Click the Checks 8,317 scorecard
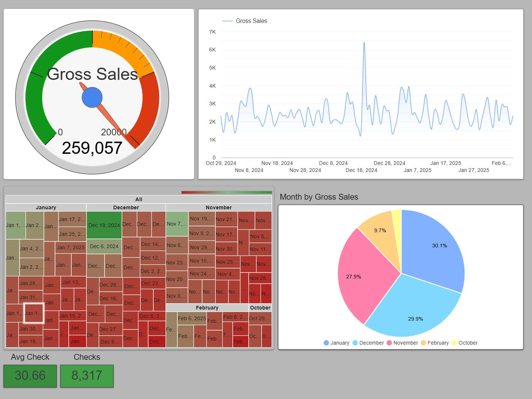 (x=87, y=376)
